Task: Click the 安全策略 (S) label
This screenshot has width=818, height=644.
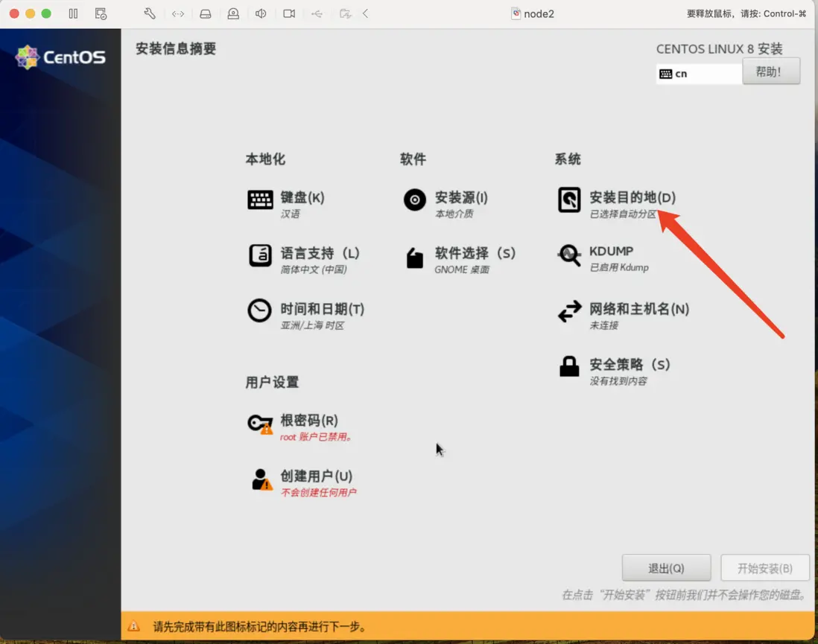Action: (x=630, y=365)
